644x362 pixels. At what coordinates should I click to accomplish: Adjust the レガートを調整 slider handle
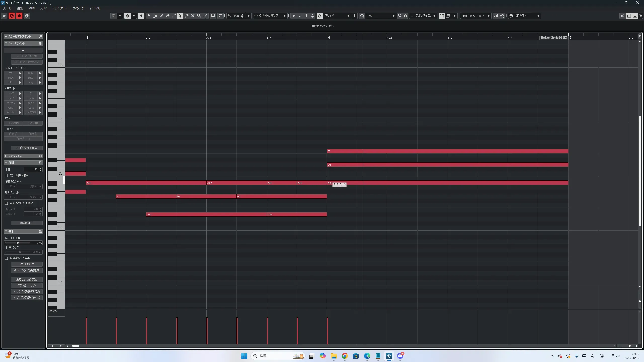tap(18, 243)
